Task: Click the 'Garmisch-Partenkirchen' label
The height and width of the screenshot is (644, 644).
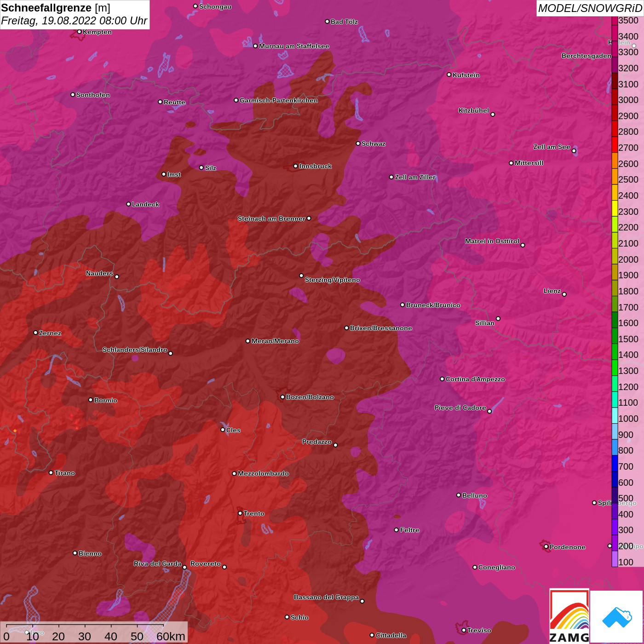Action: pos(279,100)
